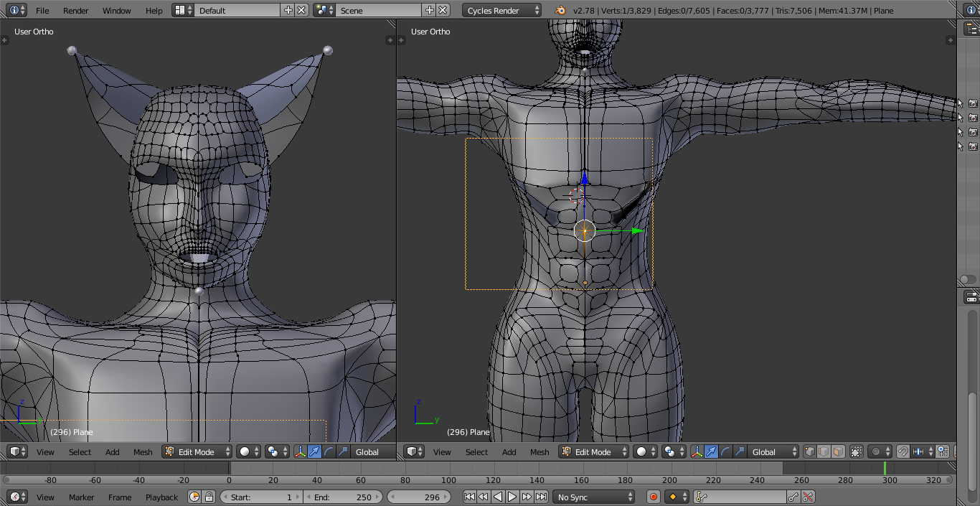
Task: Toggle the 3D manipulator widget in left viewport
Action: pos(300,451)
